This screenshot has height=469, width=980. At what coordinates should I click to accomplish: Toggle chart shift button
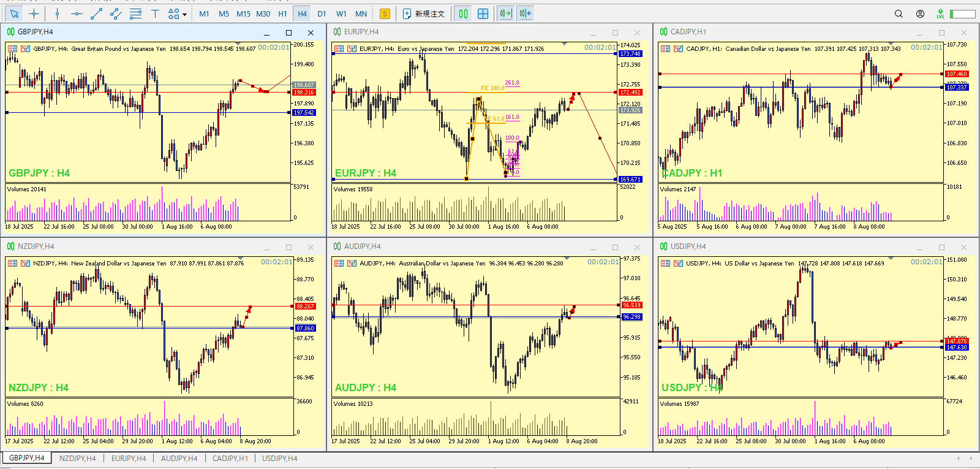(x=526, y=13)
